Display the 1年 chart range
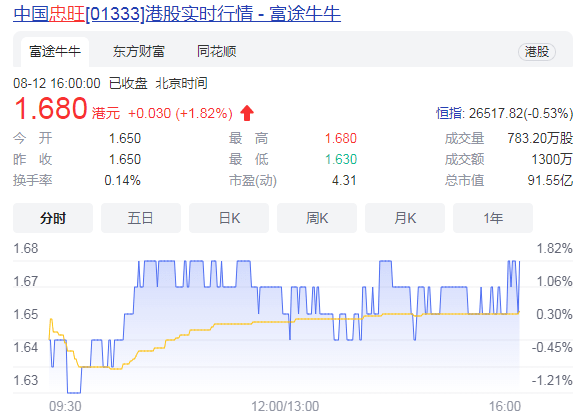The image size is (582, 417). (x=493, y=218)
